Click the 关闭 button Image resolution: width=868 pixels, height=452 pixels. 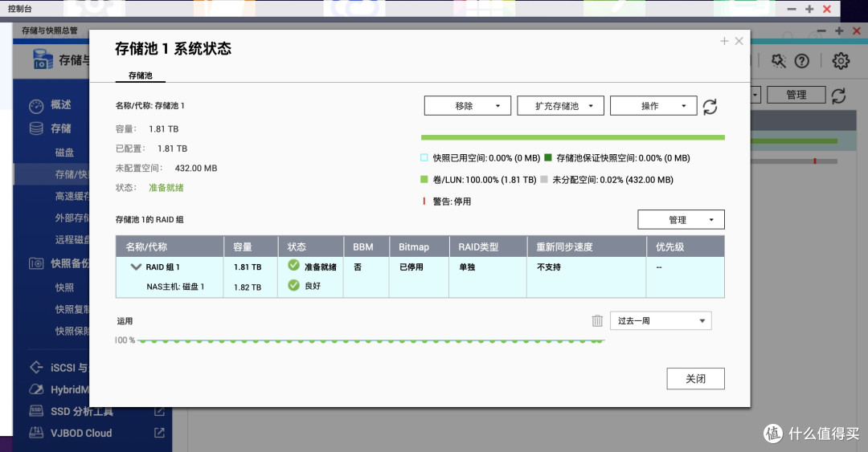(x=695, y=378)
